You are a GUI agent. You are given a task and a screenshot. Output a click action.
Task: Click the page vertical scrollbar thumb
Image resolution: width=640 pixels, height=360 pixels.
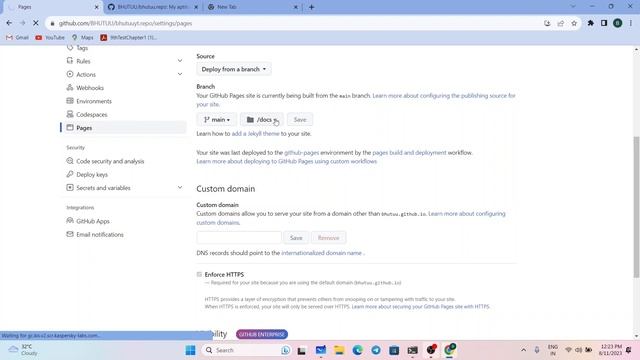coord(636,207)
